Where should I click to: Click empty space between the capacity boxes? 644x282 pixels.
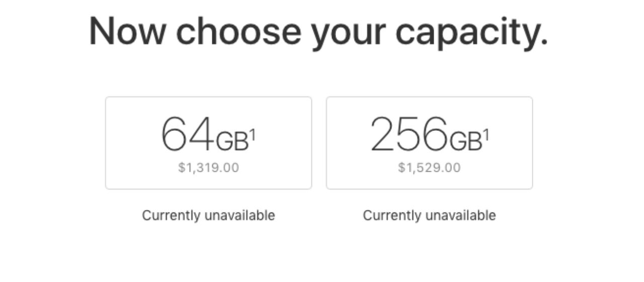319,143
